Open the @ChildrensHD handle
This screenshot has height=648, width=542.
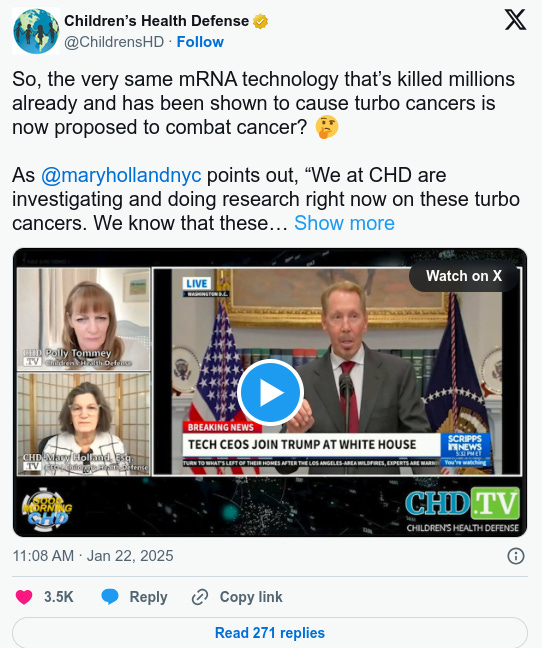coord(114,42)
